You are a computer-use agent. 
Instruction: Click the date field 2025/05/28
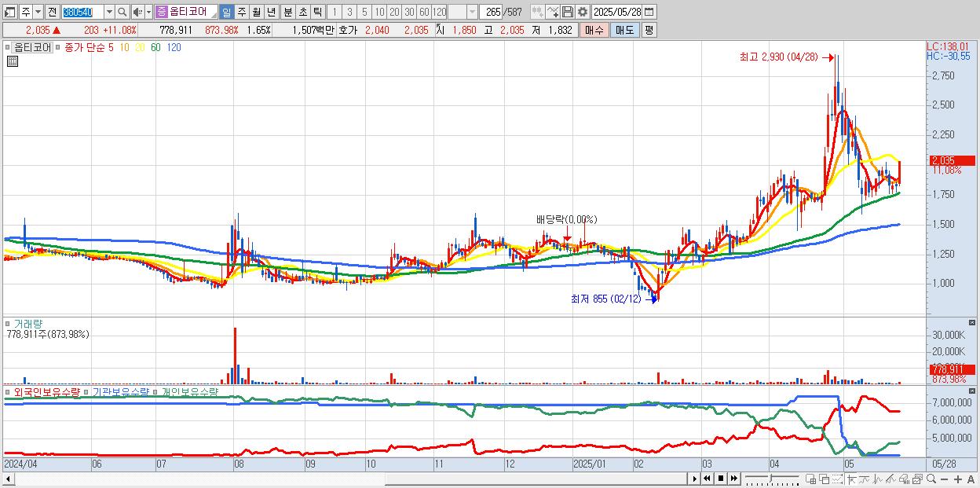[616, 12]
